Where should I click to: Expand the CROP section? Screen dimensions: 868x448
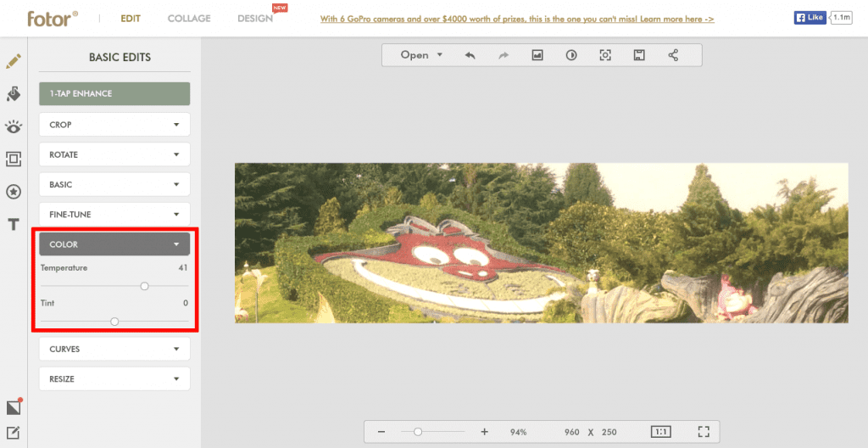[x=114, y=125]
